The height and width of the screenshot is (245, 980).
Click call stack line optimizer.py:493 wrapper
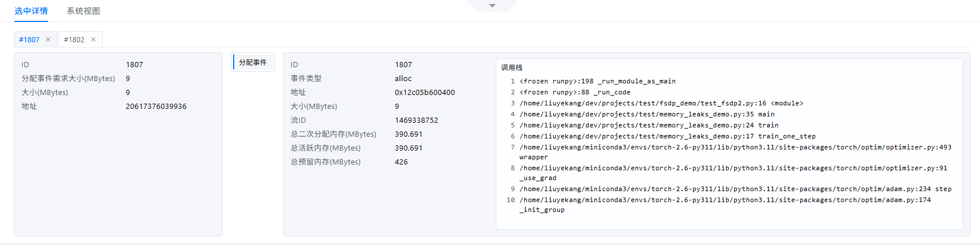pyautogui.click(x=735, y=152)
